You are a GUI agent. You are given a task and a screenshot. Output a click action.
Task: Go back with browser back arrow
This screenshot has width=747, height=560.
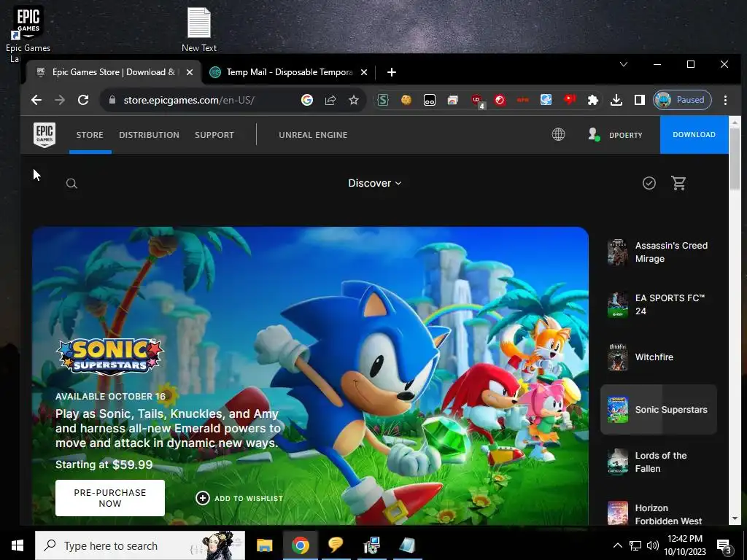click(x=36, y=100)
